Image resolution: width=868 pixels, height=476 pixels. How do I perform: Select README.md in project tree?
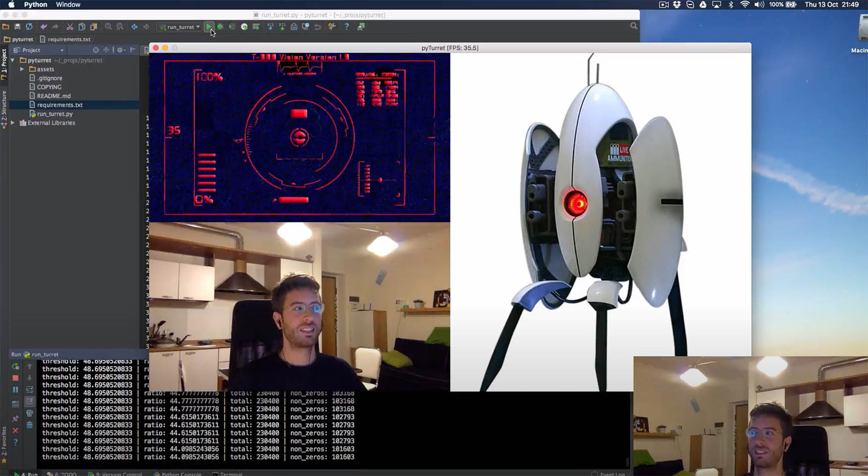pyautogui.click(x=50, y=96)
